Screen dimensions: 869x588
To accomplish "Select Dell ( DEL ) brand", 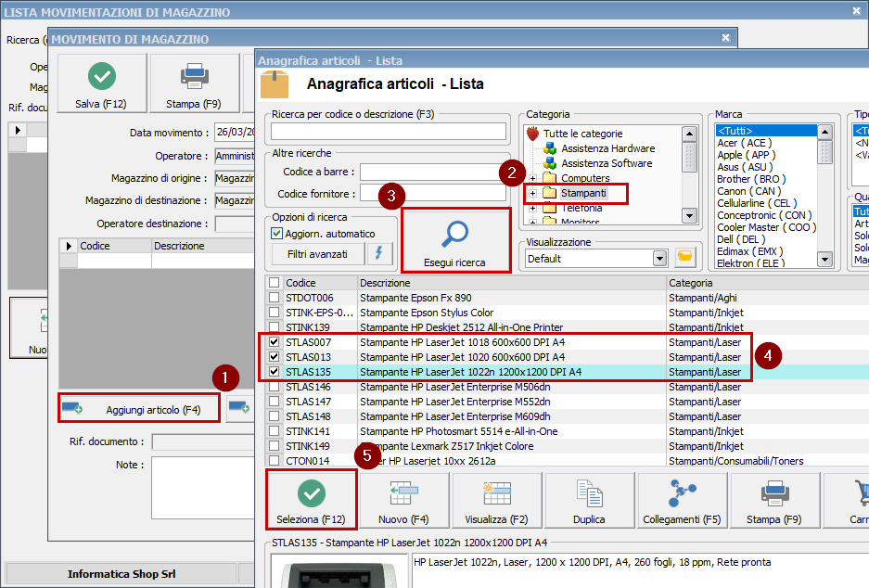I will pyautogui.click(x=741, y=239).
